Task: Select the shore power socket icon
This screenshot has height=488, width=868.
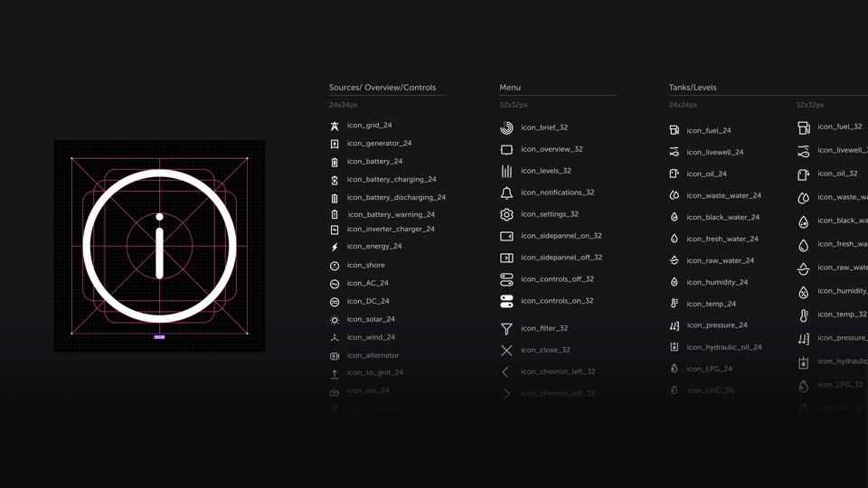Action: [335, 266]
